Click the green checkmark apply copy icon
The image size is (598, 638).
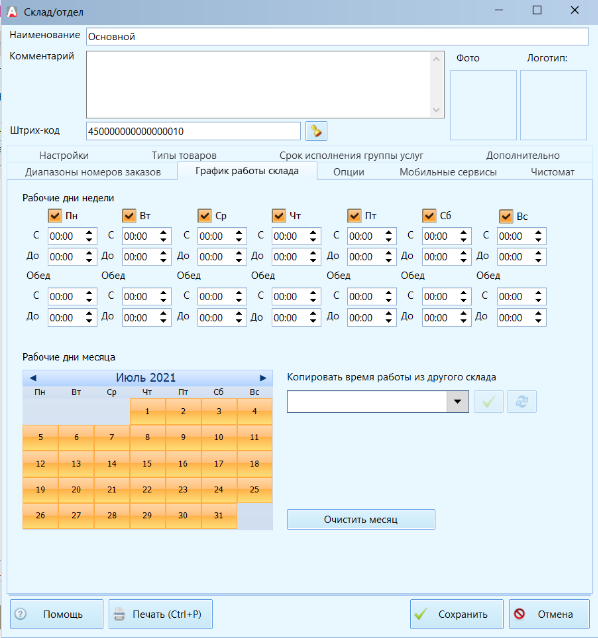click(x=488, y=402)
